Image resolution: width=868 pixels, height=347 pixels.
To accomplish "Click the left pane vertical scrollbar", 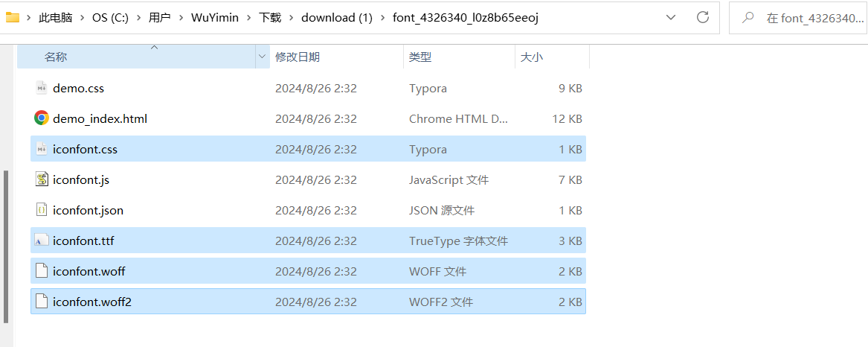I will pyautogui.click(x=7, y=246).
